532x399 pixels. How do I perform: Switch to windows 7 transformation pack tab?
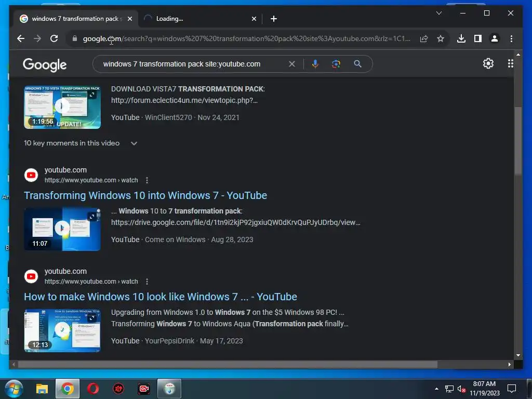tap(75, 19)
